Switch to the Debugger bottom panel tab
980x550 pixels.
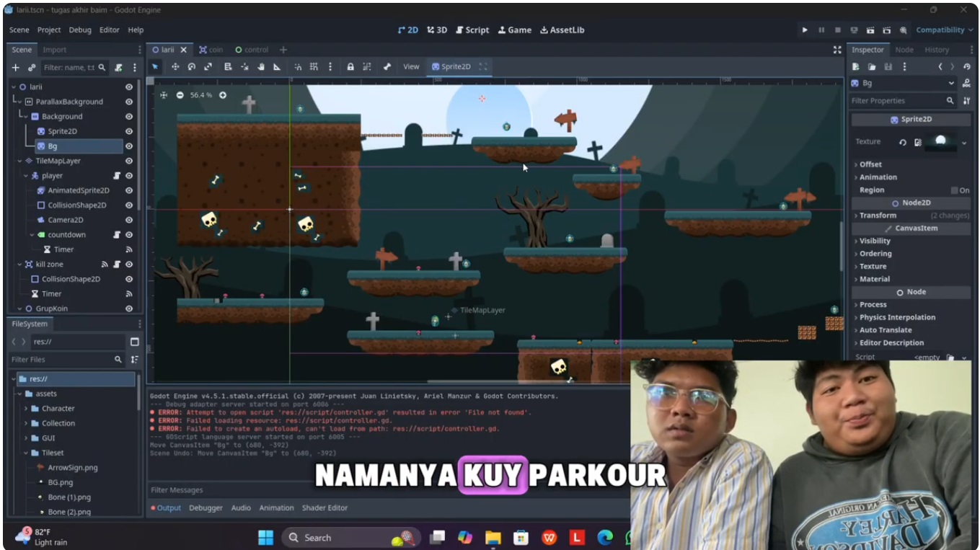(206, 508)
